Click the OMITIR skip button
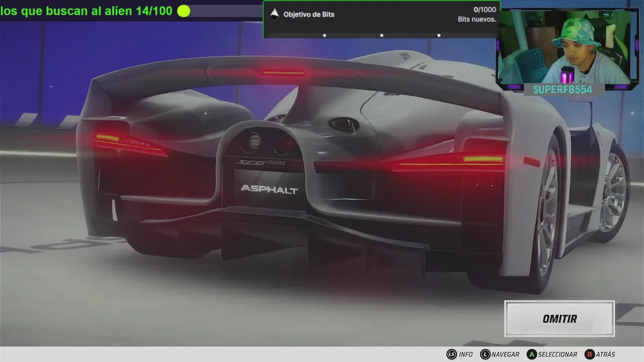 (x=559, y=319)
